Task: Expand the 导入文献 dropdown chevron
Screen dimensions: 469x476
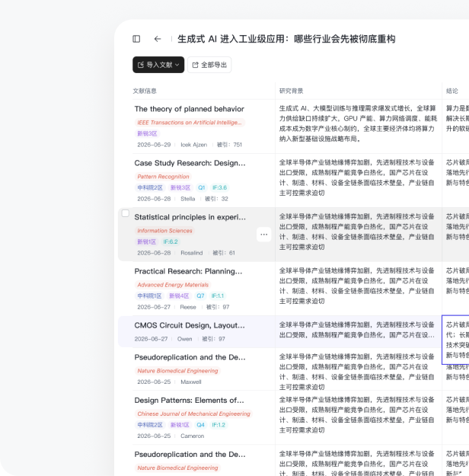Action: (177, 65)
